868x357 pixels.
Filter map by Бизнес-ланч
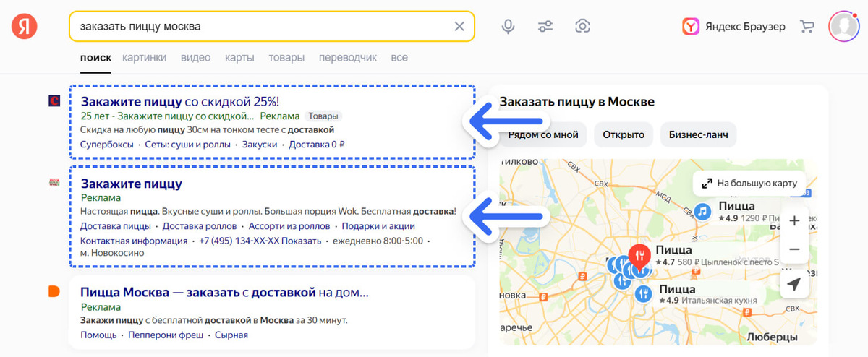[x=698, y=135]
